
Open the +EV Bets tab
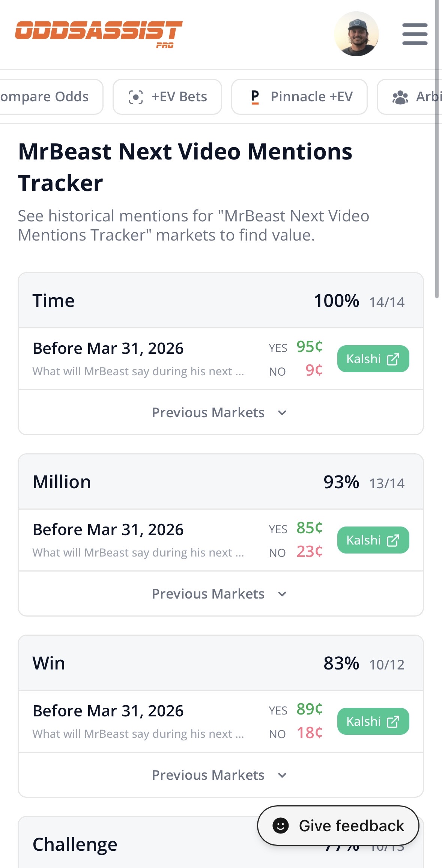(x=167, y=97)
